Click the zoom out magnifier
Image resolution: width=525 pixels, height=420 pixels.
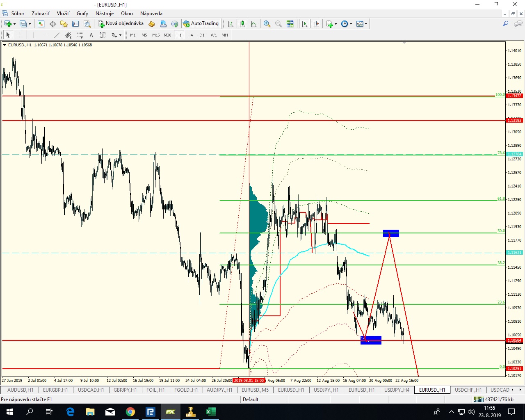278,24
